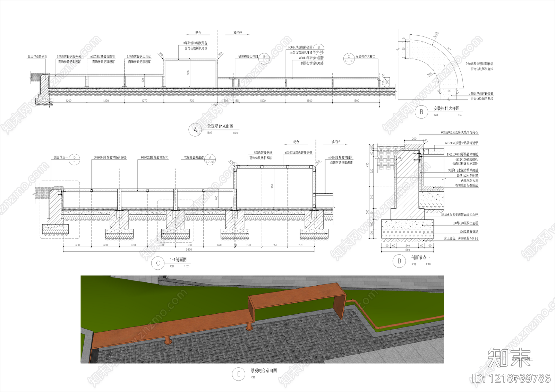Click the 150X150X10厚热镀锌钢板 annotation
Viewport: 555px width, 392px height.
tap(462, 154)
